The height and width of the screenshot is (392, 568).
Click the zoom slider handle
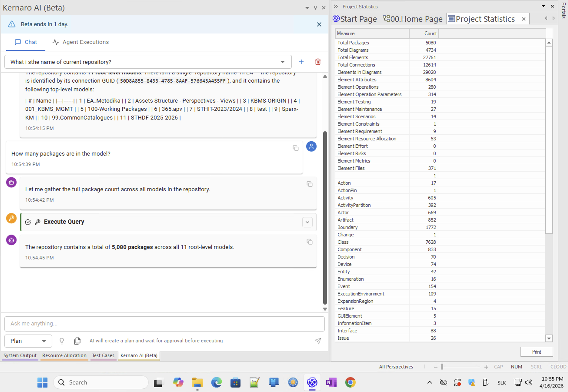442,367
